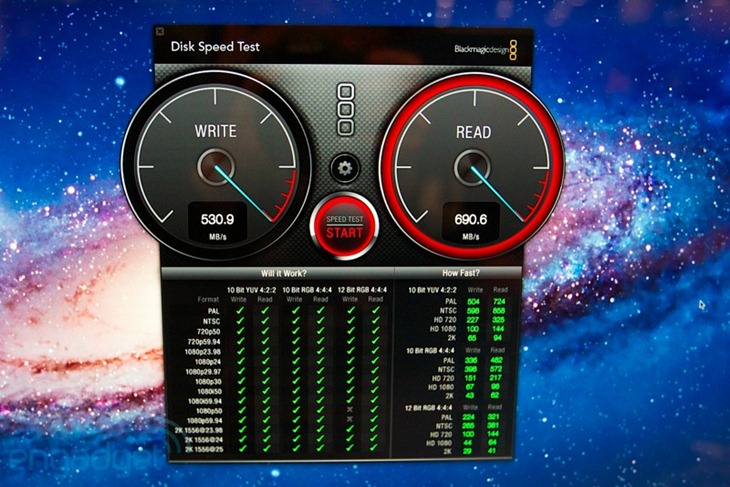Click 10 Bit YUV Write checkmark for 720p50
This screenshot has width=730, height=487.
tap(240, 331)
